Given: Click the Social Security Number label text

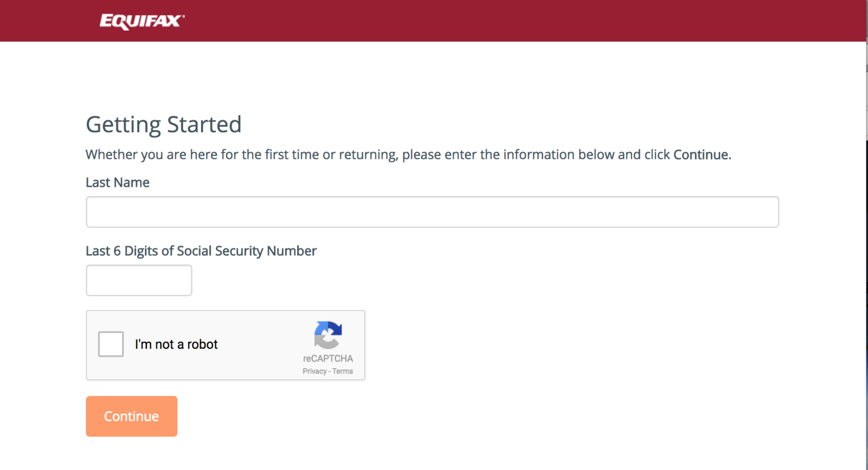Looking at the screenshot, I should [x=201, y=251].
